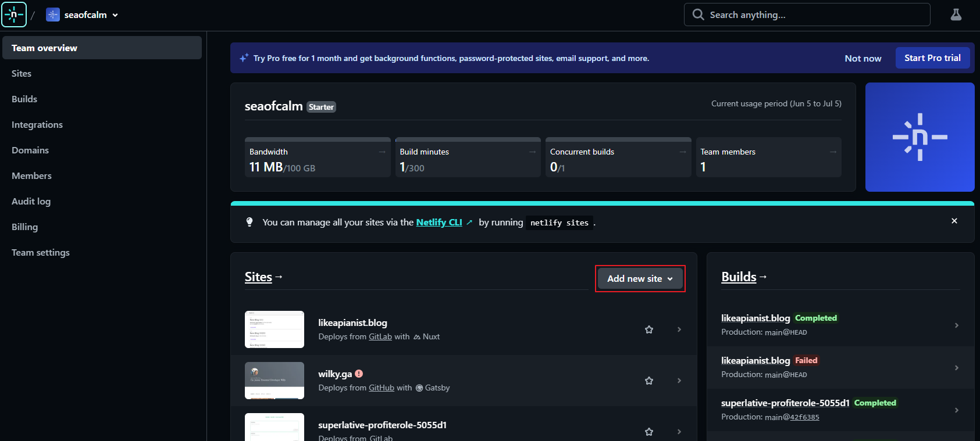This screenshot has width=980, height=441.
Task: Open Team settings in sidebar
Action: [x=41, y=252]
